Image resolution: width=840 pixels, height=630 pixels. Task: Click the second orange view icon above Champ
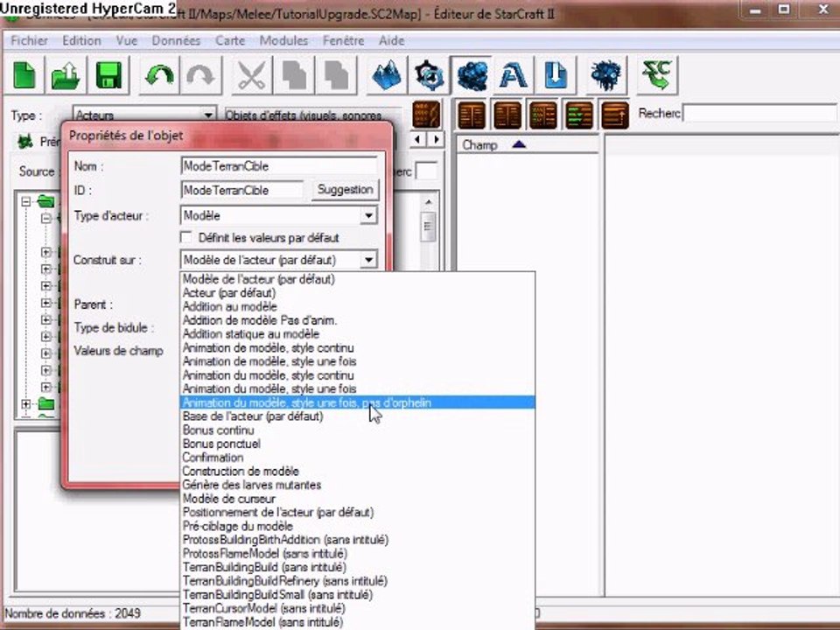pyautogui.click(x=507, y=115)
